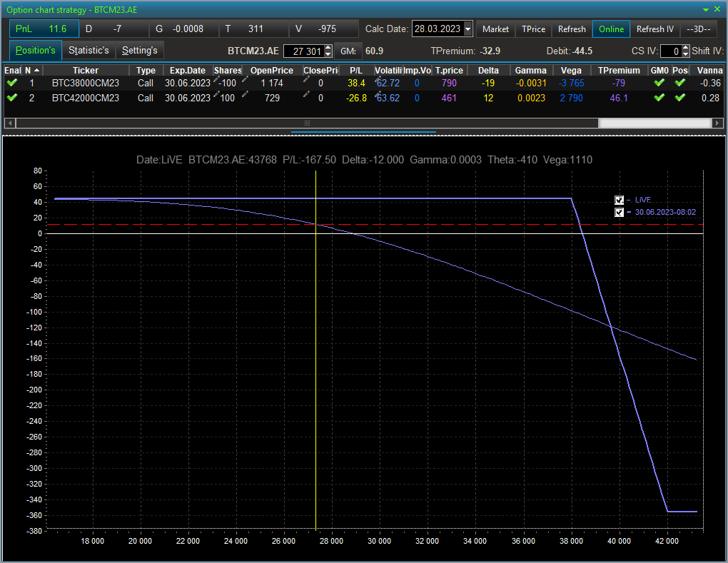This screenshot has width=728, height=563.
Task: Click the Vega value -3 765
Action: click(x=571, y=83)
